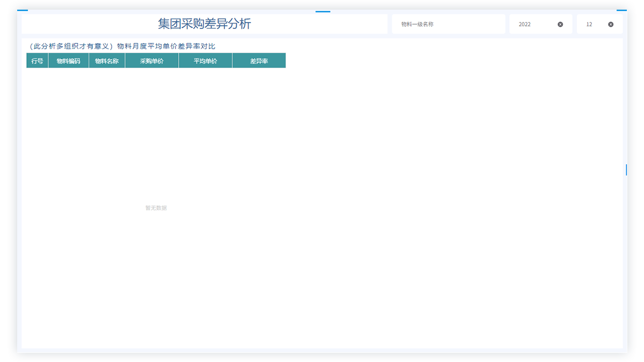Clear the 12 month filter
Viewport: 644px width, 362px height.
[611, 24]
